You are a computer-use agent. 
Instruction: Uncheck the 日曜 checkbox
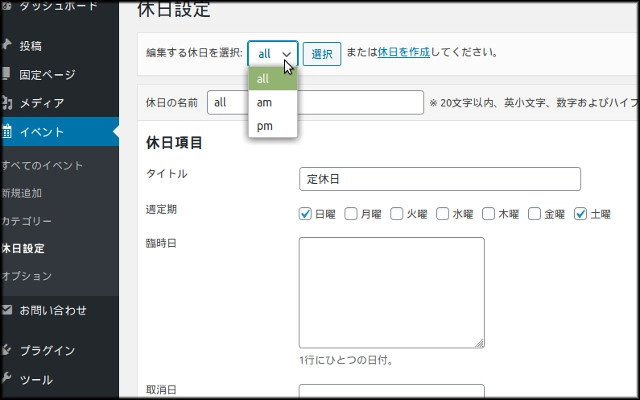point(305,214)
